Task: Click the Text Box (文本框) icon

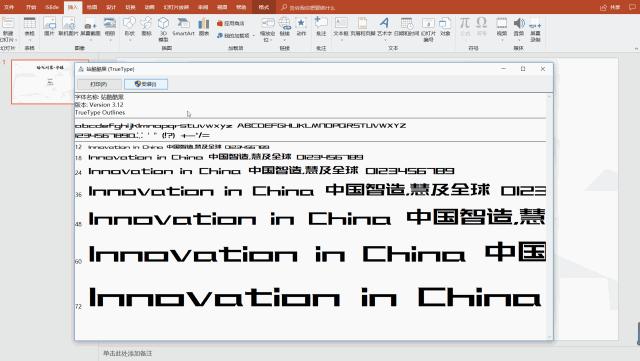Action: coord(341,23)
